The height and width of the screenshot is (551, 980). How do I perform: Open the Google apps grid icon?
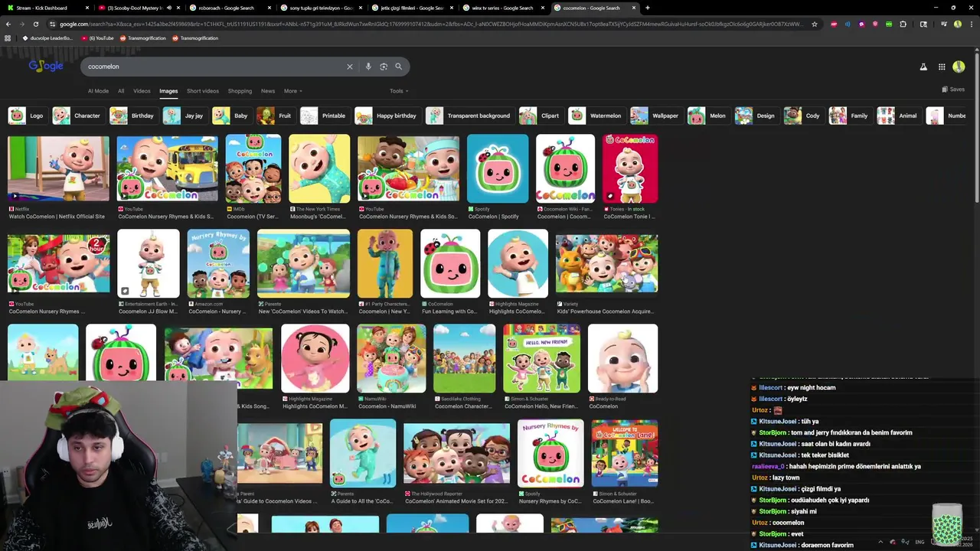click(942, 67)
